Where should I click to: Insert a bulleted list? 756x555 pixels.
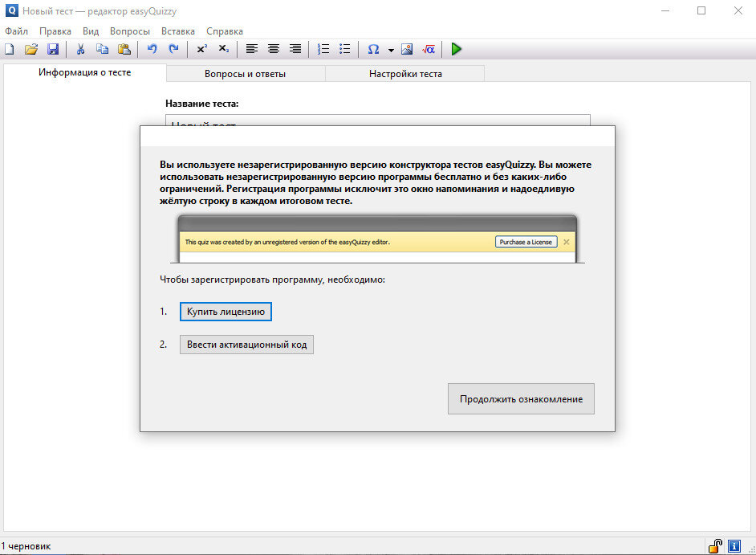[345, 49]
